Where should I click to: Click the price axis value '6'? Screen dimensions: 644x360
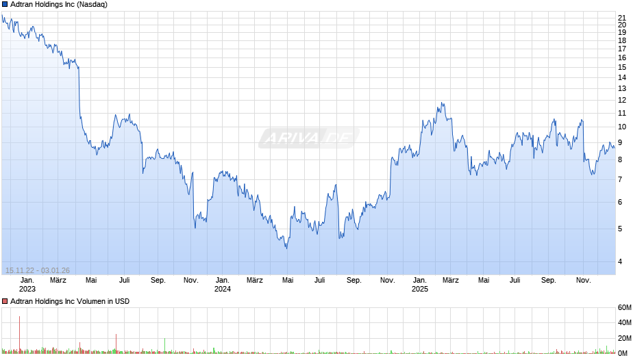[620, 202]
